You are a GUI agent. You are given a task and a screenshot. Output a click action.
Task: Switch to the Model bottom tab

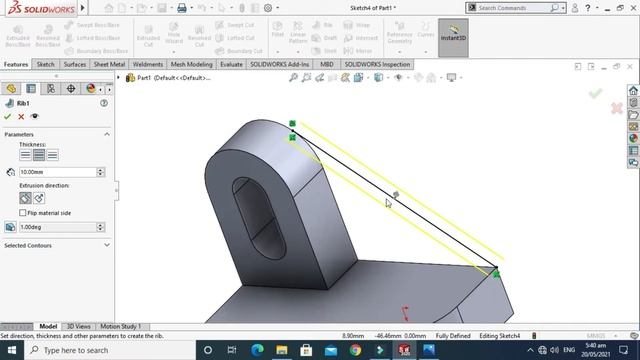[48, 326]
